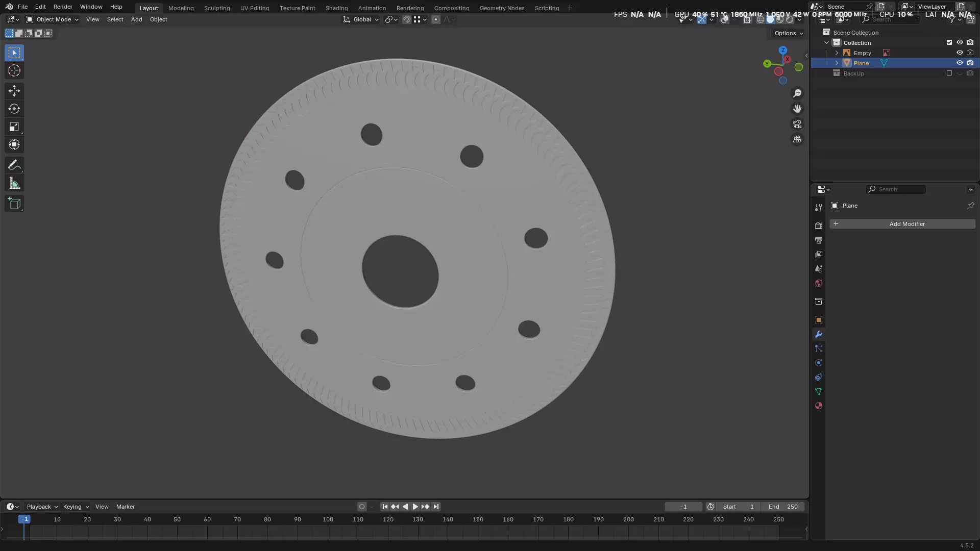Image resolution: width=980 pixels, height=551 pixels.
Task: Toggle the camera view icon
Action: coord(797,124)
